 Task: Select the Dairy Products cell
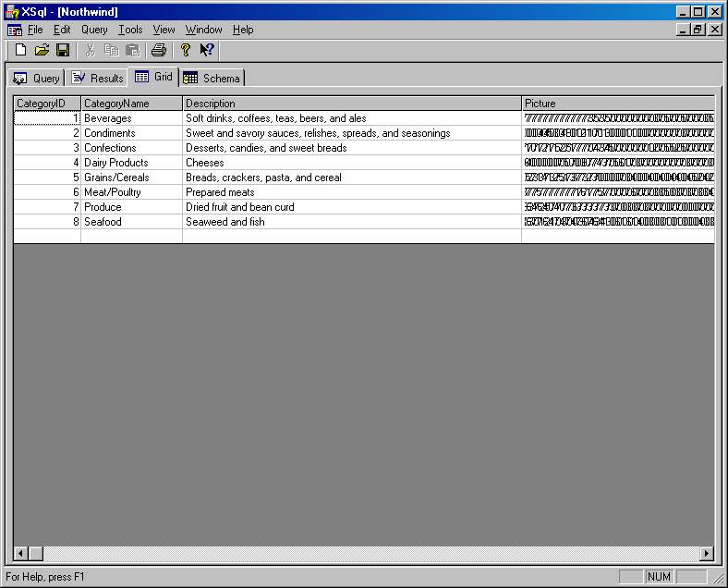pos(132,163)
